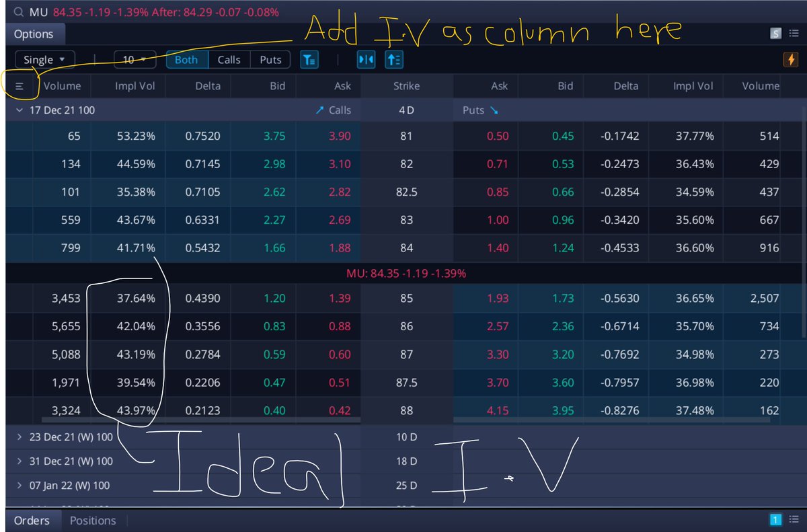Screen dimensions: 807x532
Task: Switch to the Options tab
Action: point(34,34)
